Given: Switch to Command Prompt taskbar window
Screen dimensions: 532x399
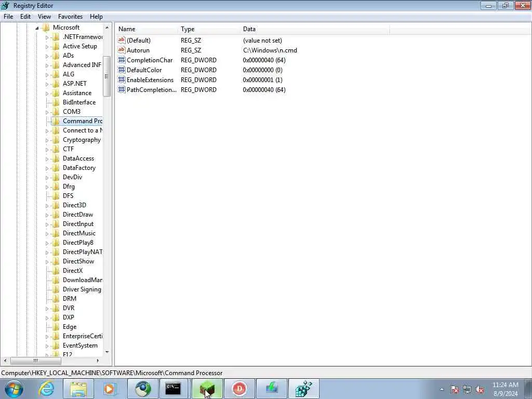Looking at the screenshot, I should 173,389.
